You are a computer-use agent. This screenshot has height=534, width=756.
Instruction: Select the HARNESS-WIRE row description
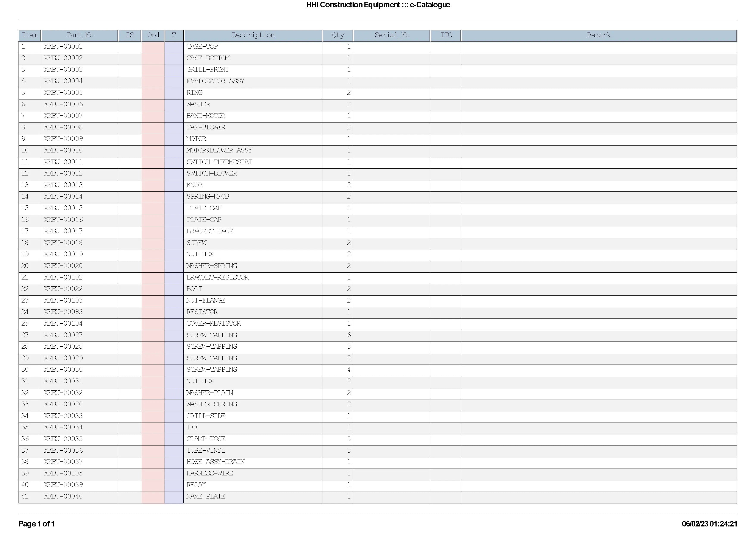click(210, 473)
